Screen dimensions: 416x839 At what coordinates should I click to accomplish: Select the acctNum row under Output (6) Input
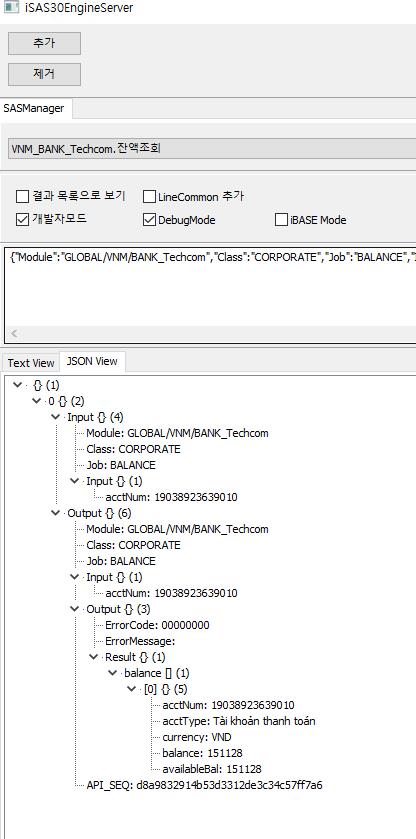tap(171, 593)
